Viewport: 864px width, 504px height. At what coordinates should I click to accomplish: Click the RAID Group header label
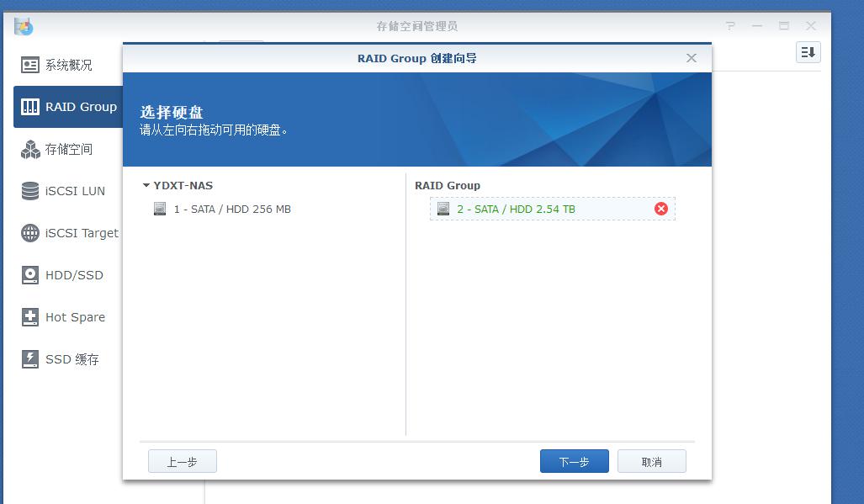click(446, 185)
